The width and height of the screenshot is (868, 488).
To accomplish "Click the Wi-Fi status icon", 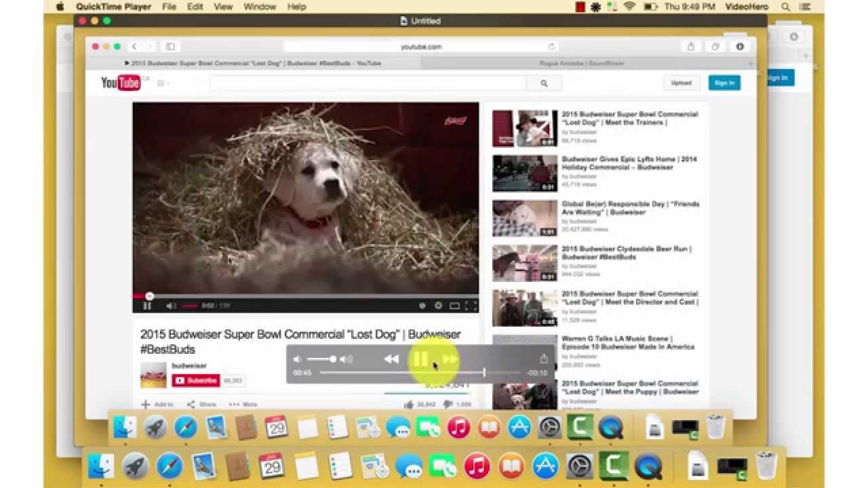I will pyautogui.click(x=629, y=7).
